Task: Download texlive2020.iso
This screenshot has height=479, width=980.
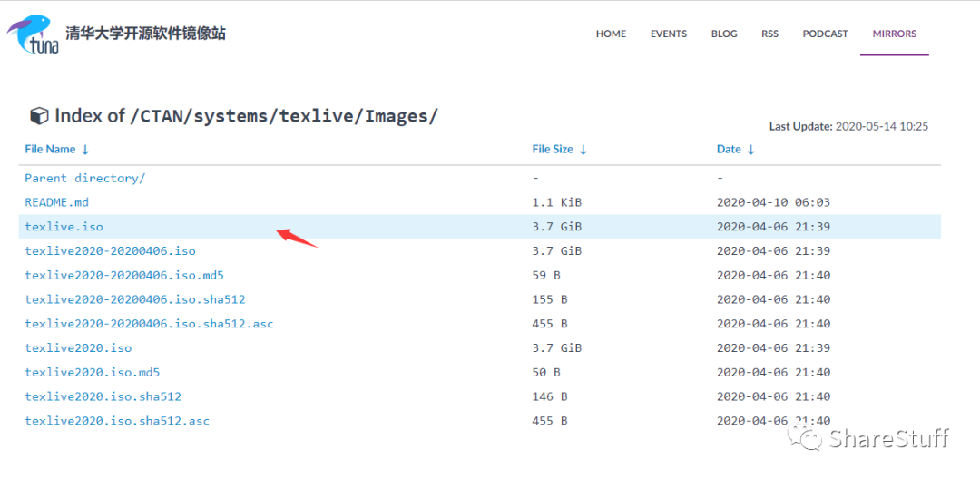Action: pyautogui.click(x=78, y=347)
